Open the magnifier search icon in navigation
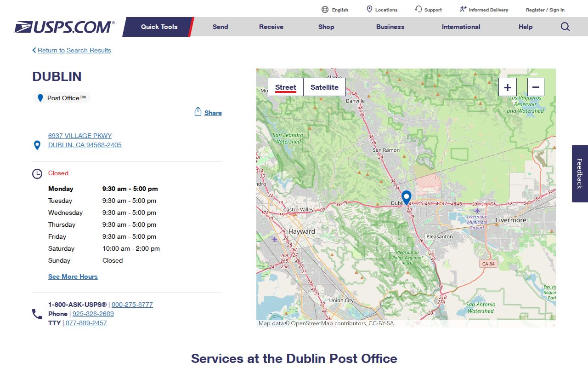588x368 pixels. click(565, 27)
